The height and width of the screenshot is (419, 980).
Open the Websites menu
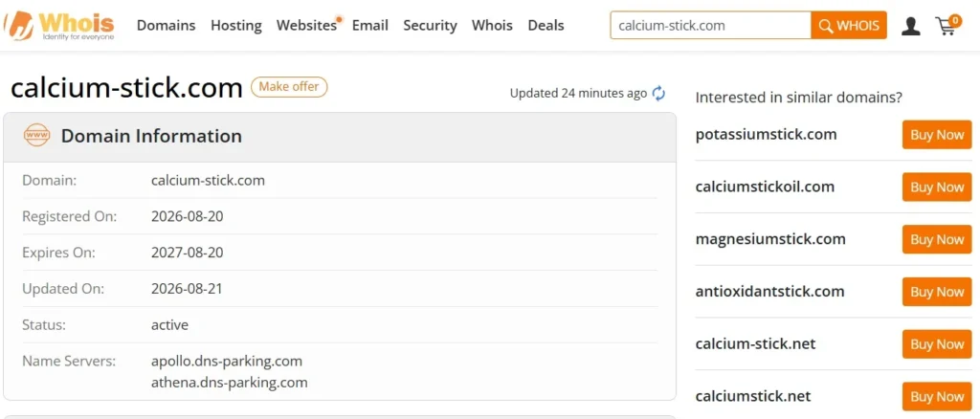pos(307,26)
